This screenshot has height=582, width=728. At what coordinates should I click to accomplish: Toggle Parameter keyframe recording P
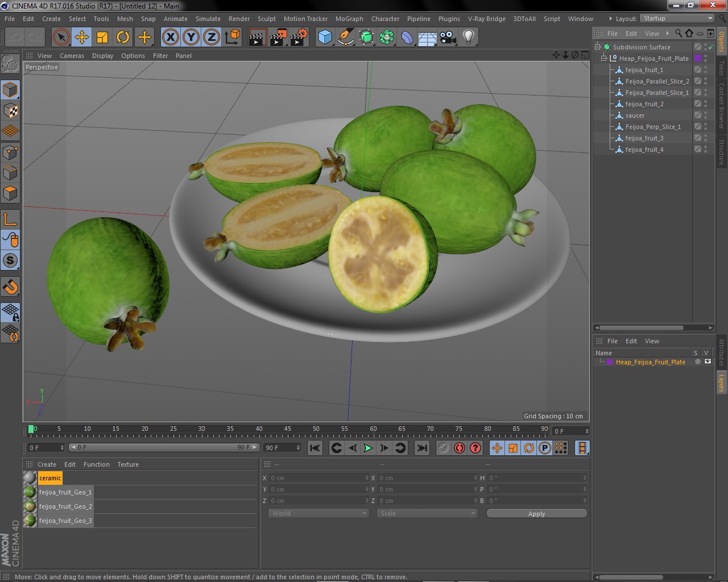click(x=544, y=448)
